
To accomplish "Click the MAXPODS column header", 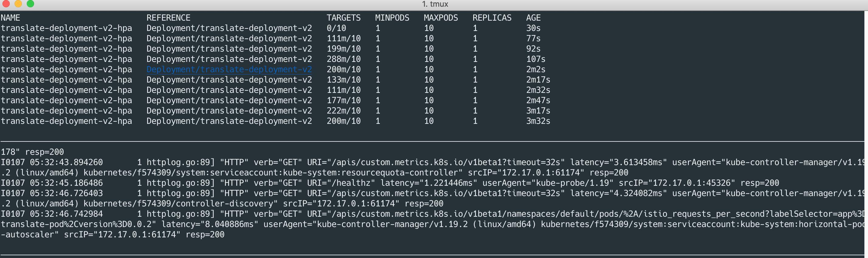I will [x=441, y=18].
